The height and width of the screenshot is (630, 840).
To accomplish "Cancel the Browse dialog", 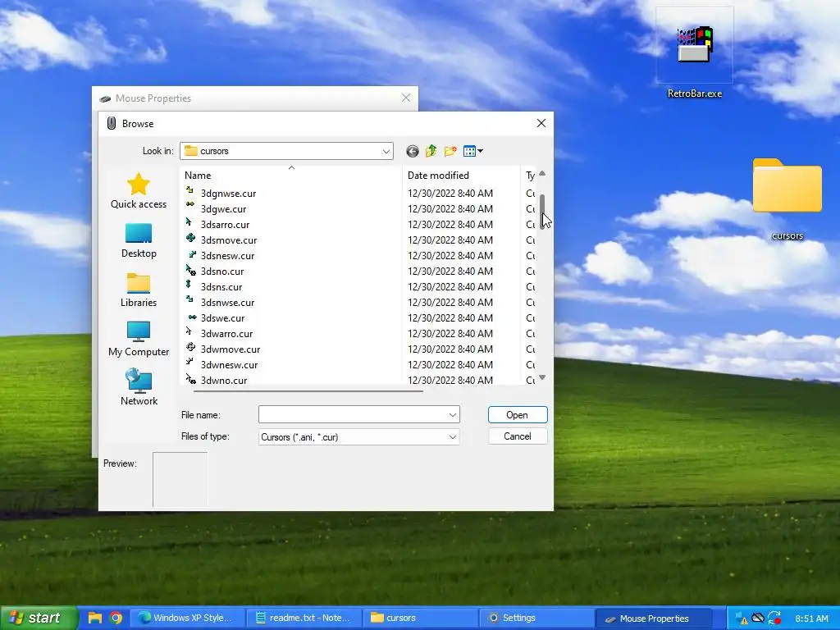I will pos(518,436).
